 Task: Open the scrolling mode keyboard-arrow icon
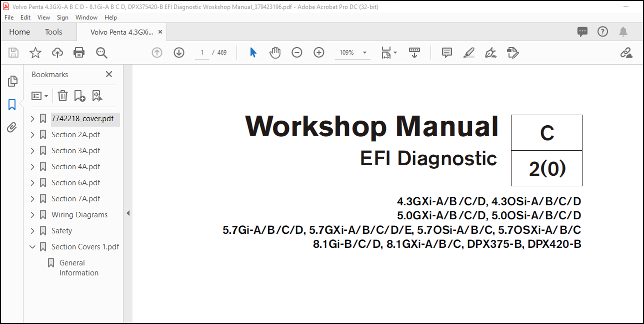tap(414, 53)
